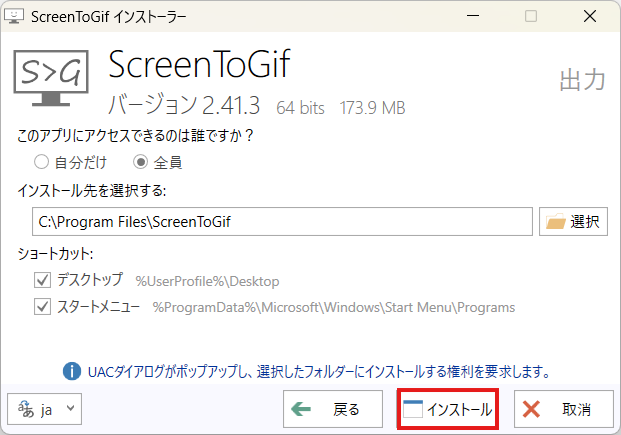621x435 pixels.
Task: Click the ショートカット label
Action: [x=55, y=254]
